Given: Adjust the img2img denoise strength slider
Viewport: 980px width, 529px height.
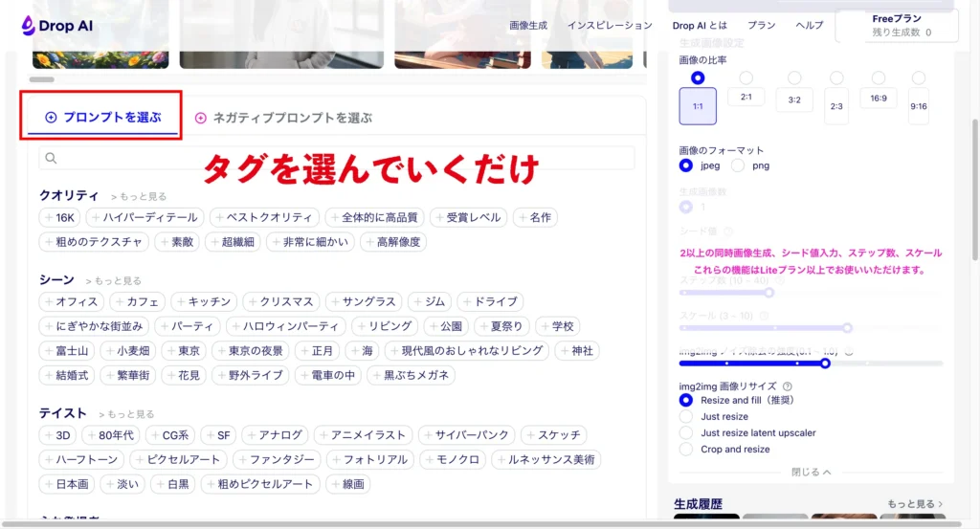Looking at the screenshot, I should (825, 363).
